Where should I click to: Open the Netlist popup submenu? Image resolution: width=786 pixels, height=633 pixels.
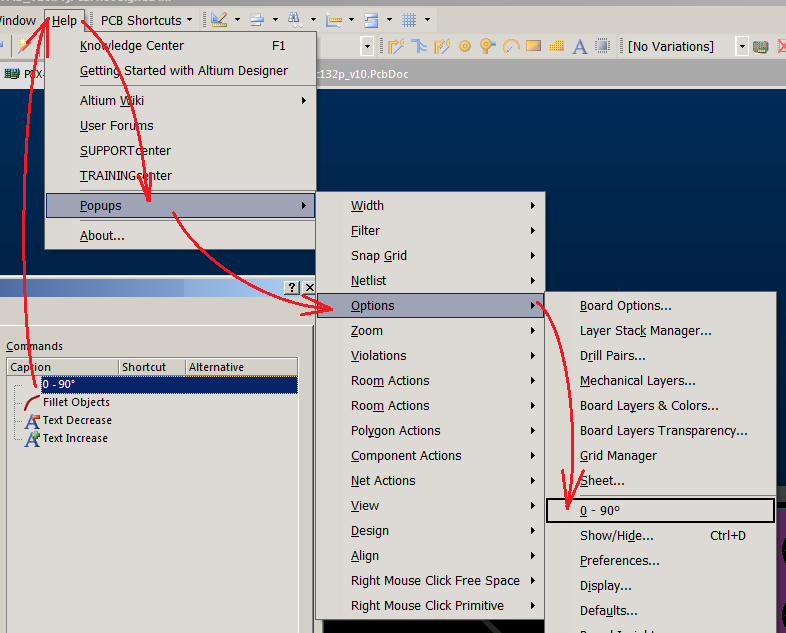pyautogui.click(x=431, y=281)
